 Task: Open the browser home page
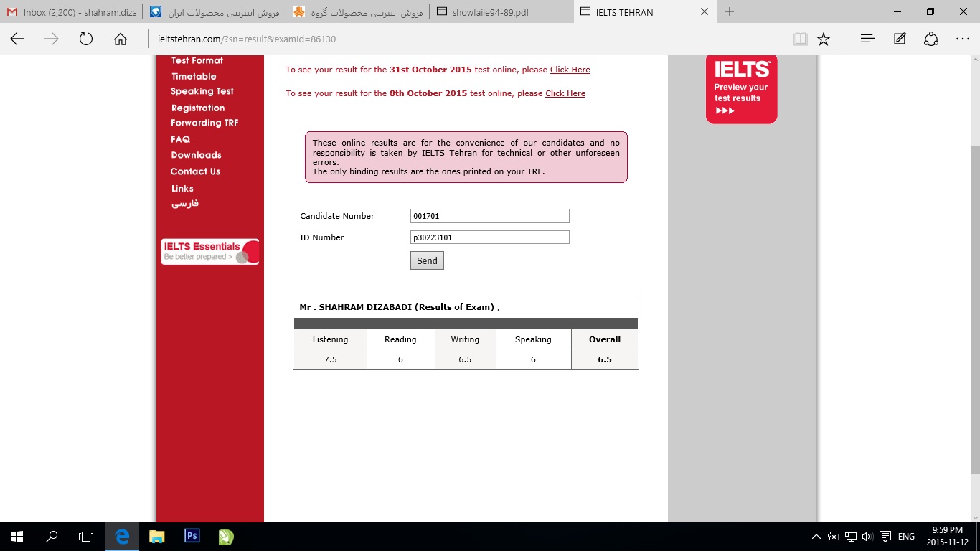tap(121, 39)
